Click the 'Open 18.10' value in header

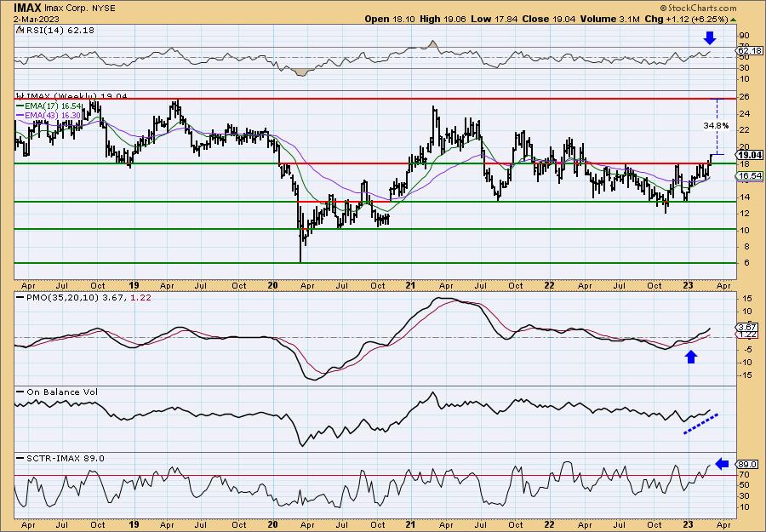(390, 19)
